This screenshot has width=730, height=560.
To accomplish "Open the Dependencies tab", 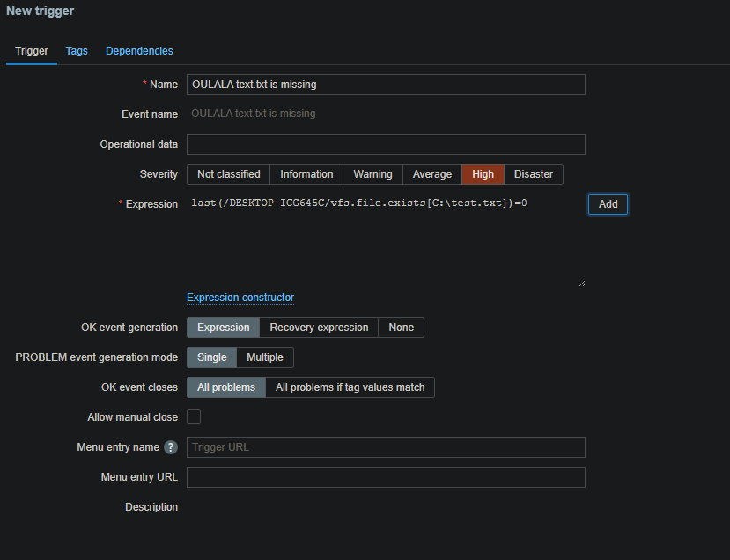I will click(139, 51).
